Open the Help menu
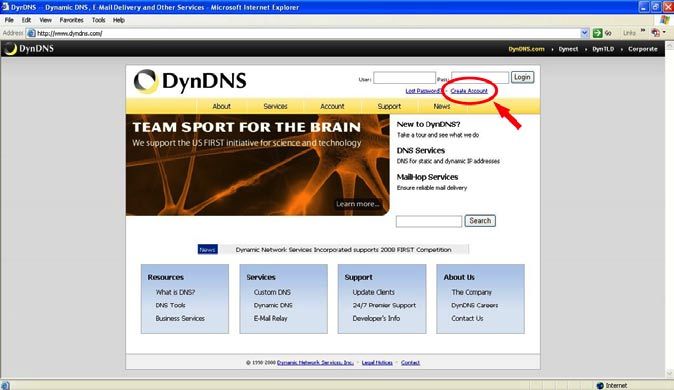The image size is (674, 390). (x=119, y=20)
